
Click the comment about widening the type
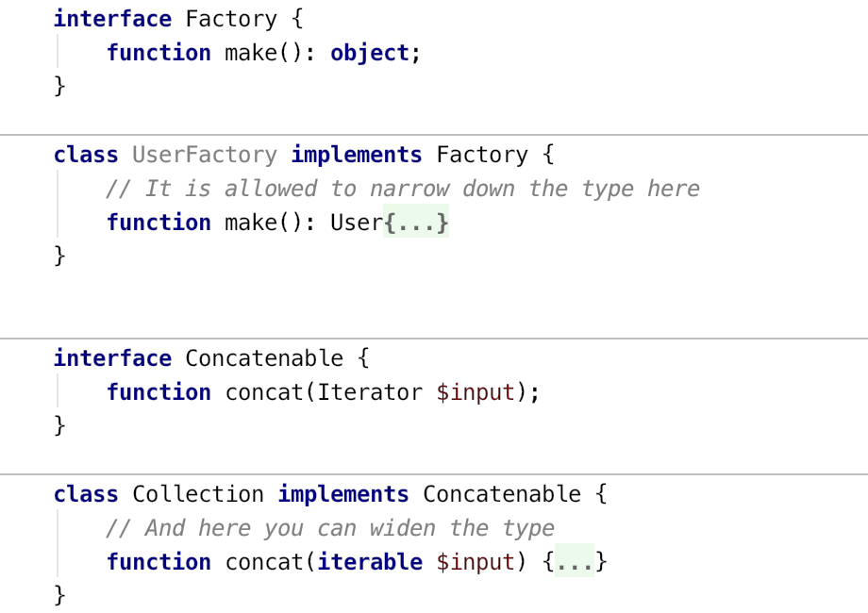(330, 528)
